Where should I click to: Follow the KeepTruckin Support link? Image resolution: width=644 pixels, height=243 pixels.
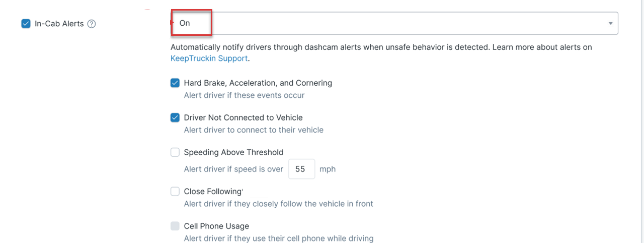[209, 58]
